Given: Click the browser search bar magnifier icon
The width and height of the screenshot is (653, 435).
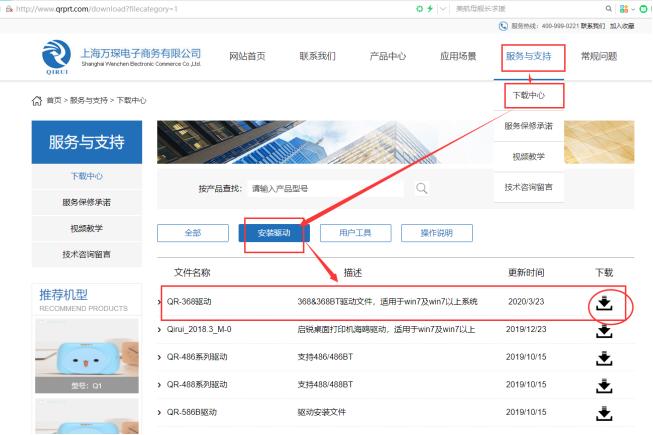Looking at the screenshot, I should point(608,8).
